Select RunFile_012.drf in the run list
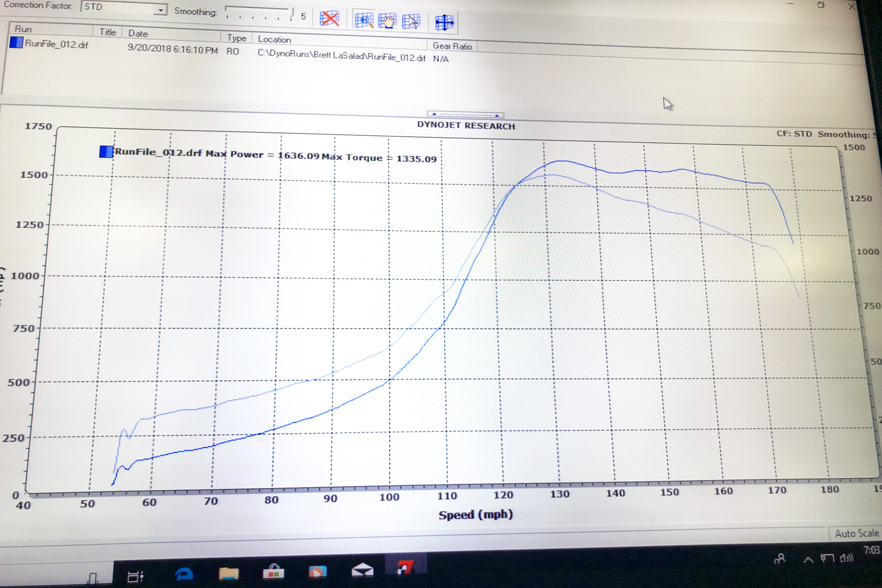 click(x=56, y=44)
